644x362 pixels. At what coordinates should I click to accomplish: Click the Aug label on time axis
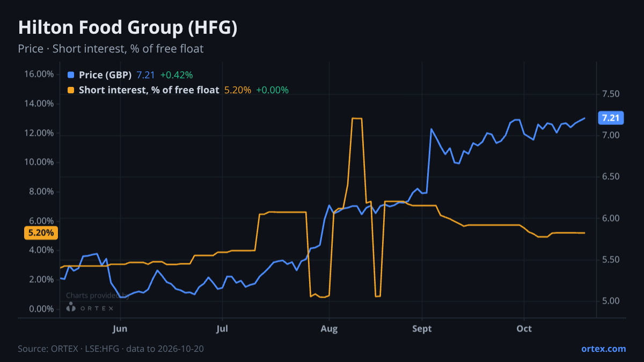(x=329, y=328)
